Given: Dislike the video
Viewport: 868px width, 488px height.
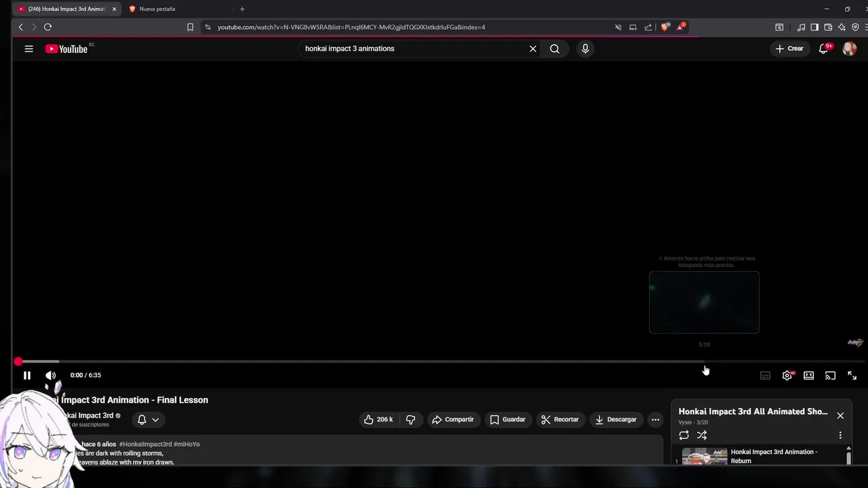Looking at the screenshot, I should tap(410, 420).
